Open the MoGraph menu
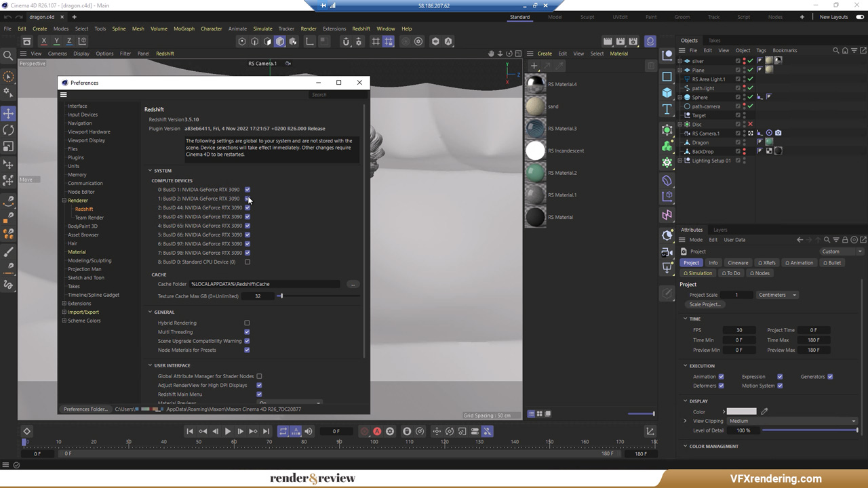The height and width of the screenshot is (488, 868). (184, 28)
